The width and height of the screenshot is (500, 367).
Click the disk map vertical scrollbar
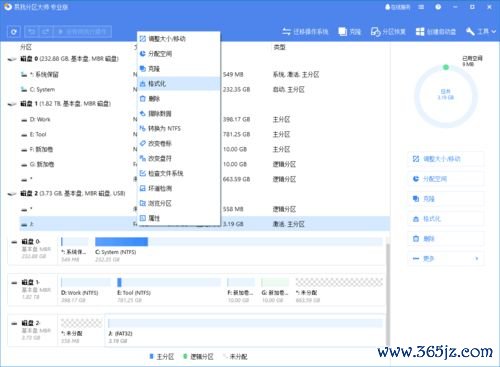pos(387,293)
